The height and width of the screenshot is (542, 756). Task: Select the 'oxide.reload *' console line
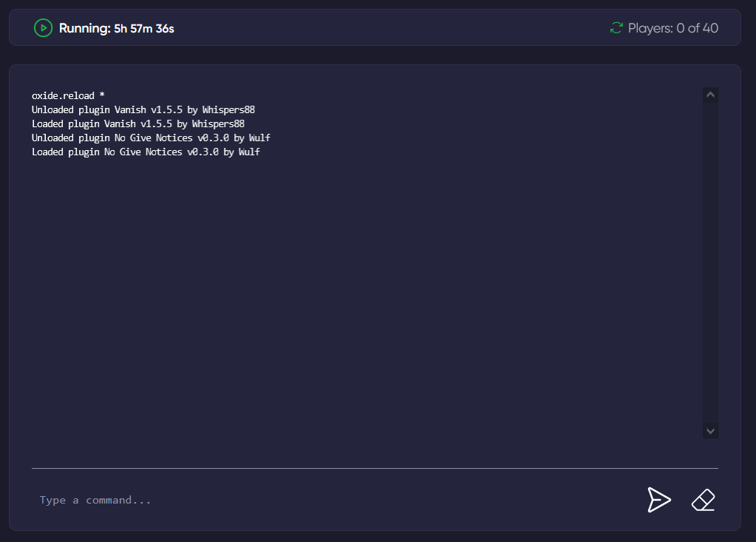point(68,95)
